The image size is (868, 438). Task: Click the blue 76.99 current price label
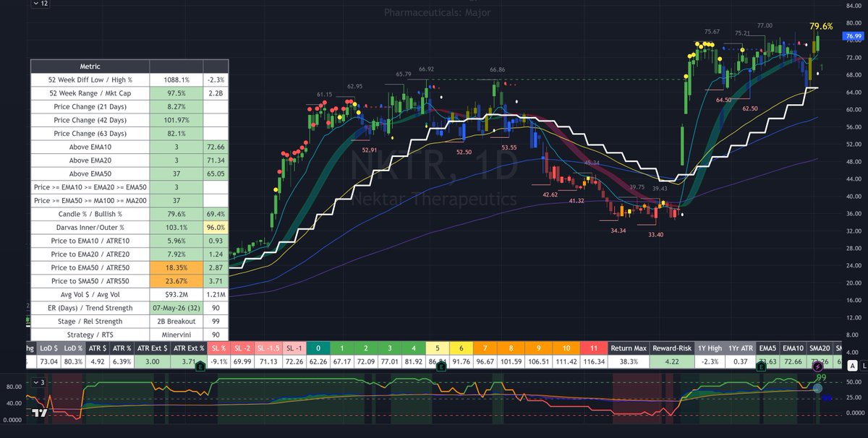point(853,36)
